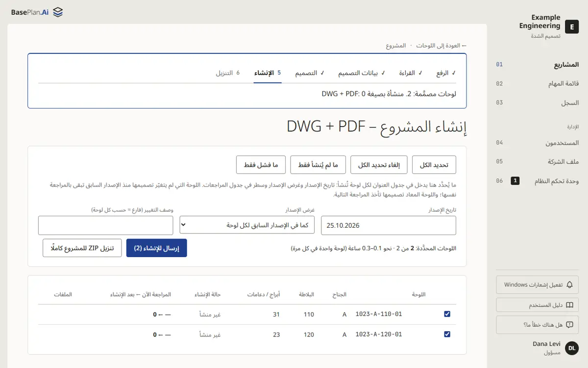This screenshot has height=368, width=588.
Task: Open السجل in the sidebar
Action: point(538,103)
